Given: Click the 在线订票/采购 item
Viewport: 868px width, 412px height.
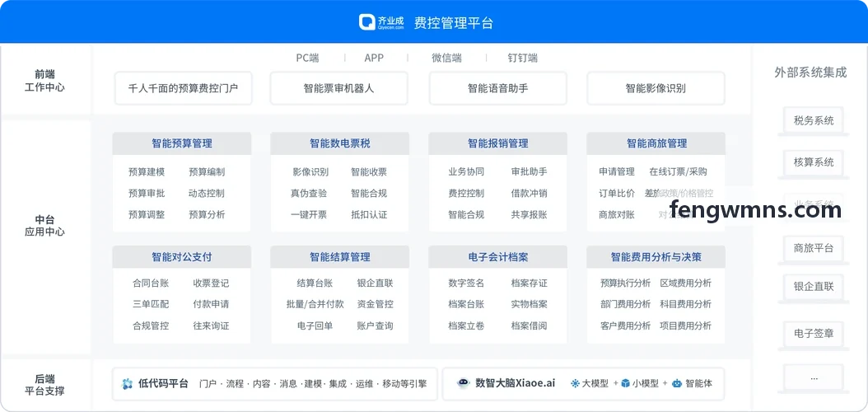Looking at the screenshot, I should [x=678, y=171].
